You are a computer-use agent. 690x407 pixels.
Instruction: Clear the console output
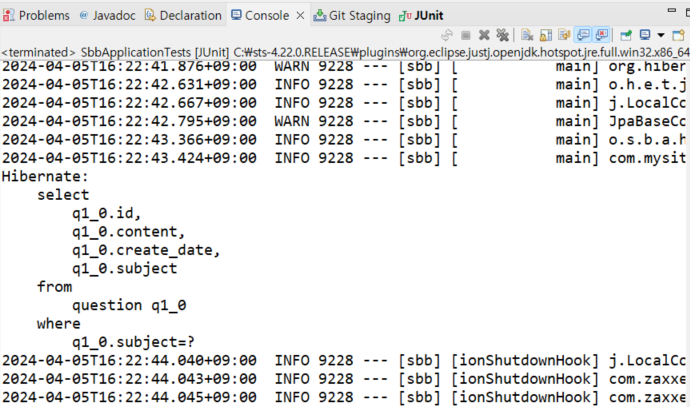527,35
